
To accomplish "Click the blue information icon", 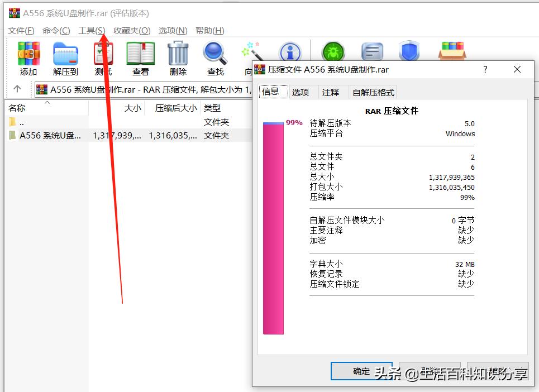I will pos(290,50).
